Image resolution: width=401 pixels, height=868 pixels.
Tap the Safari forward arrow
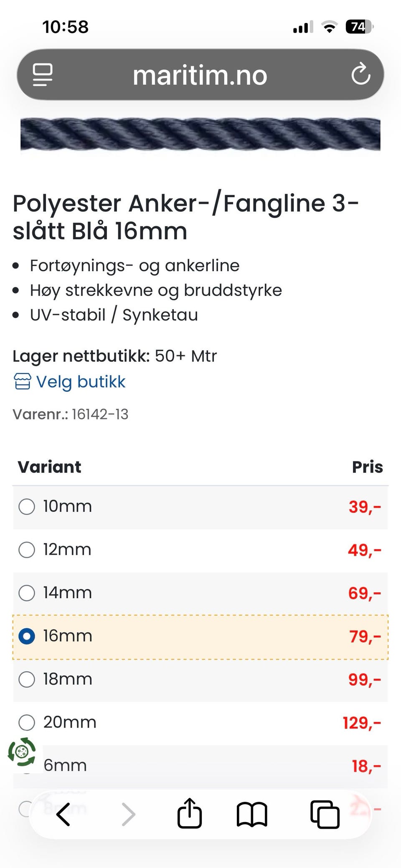coord(128,814)
